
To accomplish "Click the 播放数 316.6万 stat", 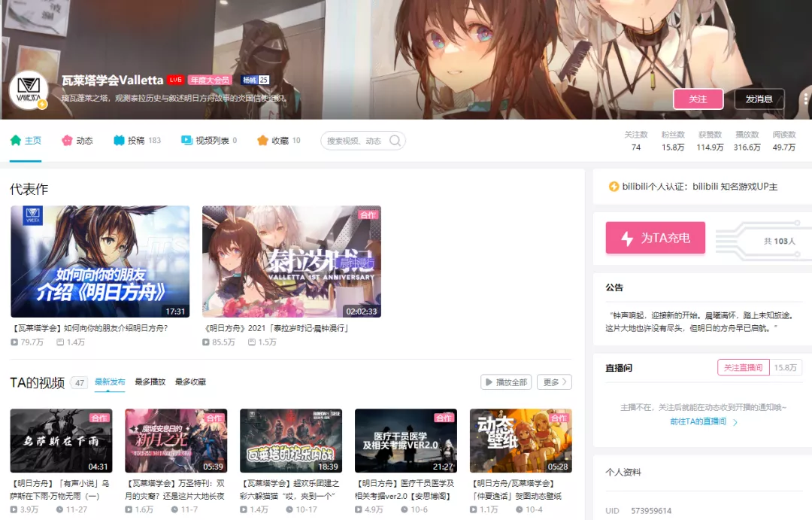I will [747, 141].
